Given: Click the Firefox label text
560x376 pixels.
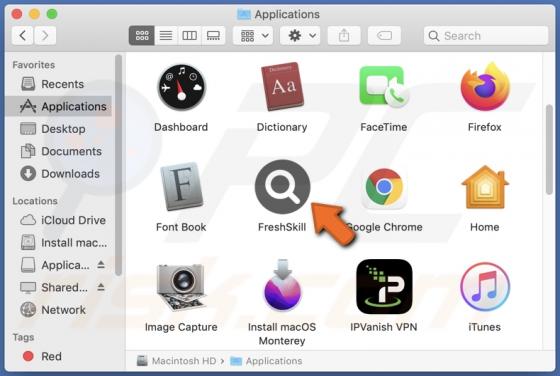Looking at the screenshot, I should tap(485, 127).
